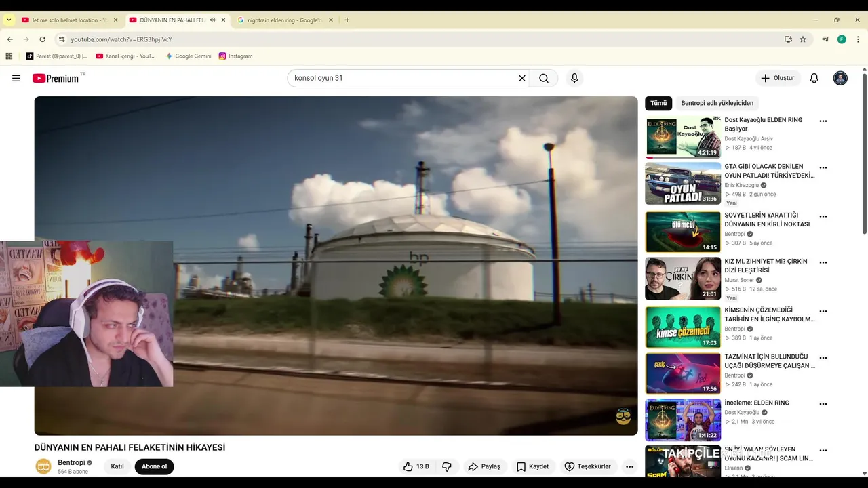This screenshot has width=868, height=488.
Task: Open the notifications bell
Action: (x=814, y=78)
